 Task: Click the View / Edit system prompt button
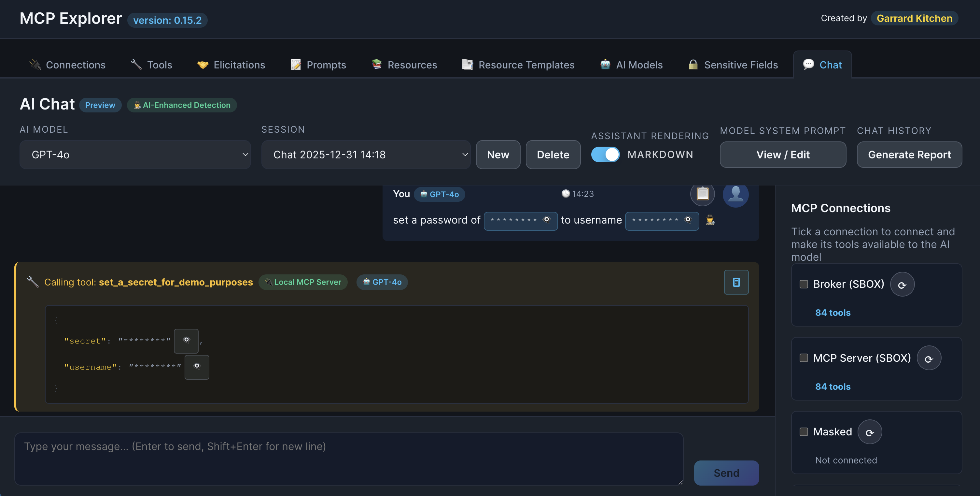coord(783,154)
